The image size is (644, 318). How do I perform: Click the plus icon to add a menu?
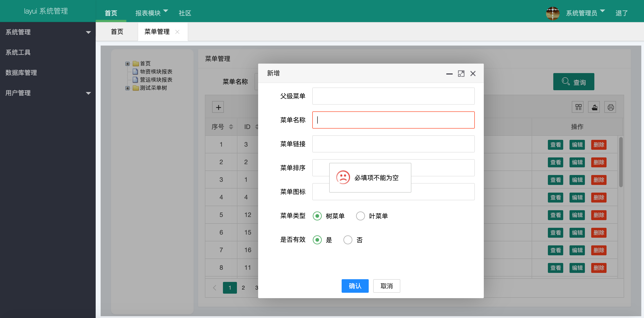point(218,107)
